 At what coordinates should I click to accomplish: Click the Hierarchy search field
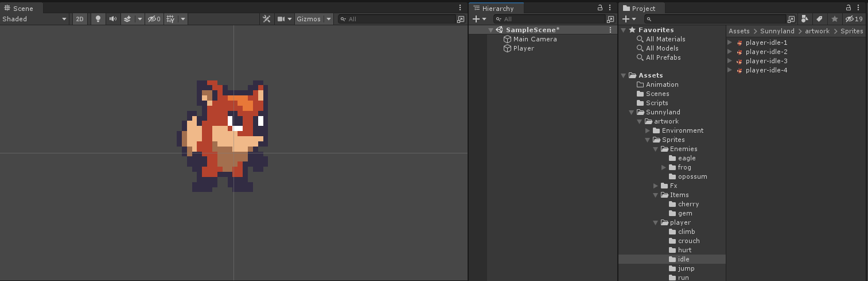[x=551, y=19]
